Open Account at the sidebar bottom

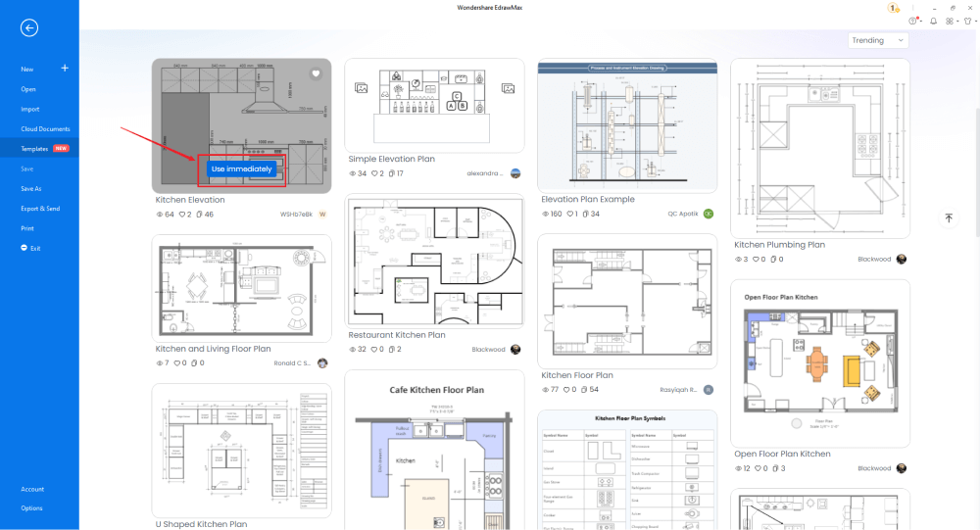[x=32, y=490]
